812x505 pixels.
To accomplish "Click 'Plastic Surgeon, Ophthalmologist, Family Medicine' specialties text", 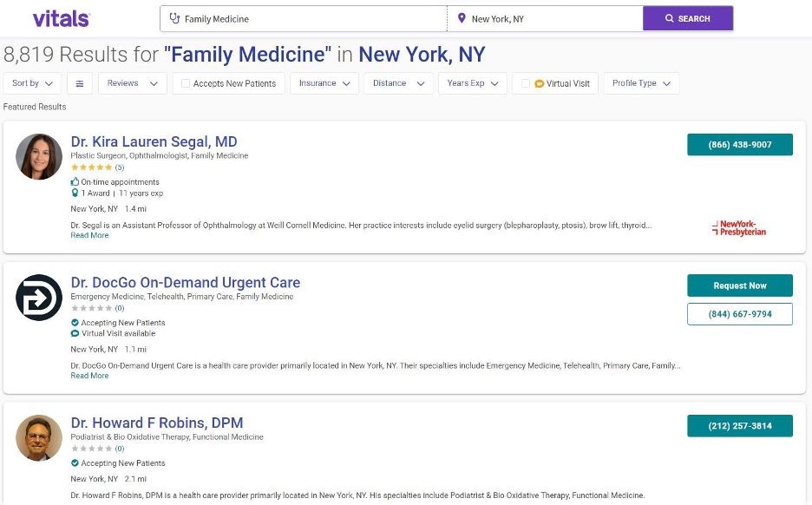I will click(160, 155).
